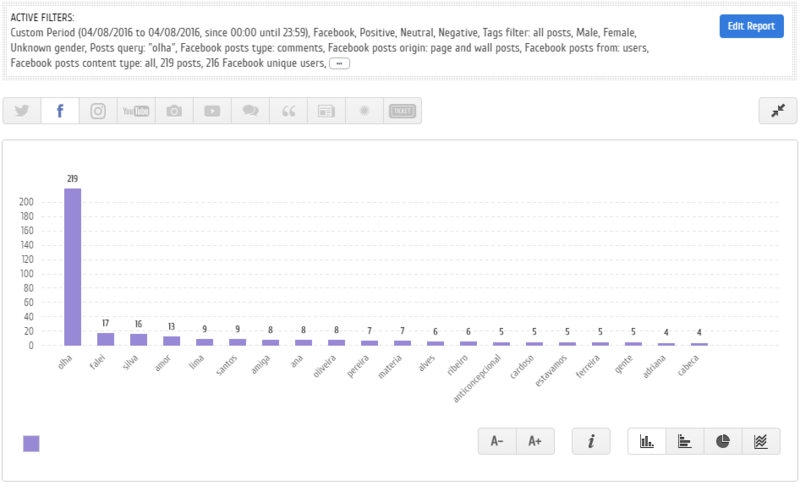Select the speech bubbles comments icon
800x486 pixels.
pos(250,111)
